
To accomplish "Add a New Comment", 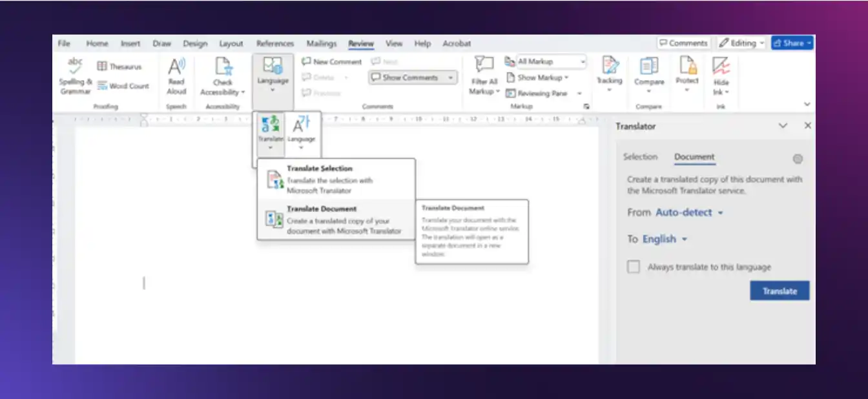I will click(x=331, y=62).
